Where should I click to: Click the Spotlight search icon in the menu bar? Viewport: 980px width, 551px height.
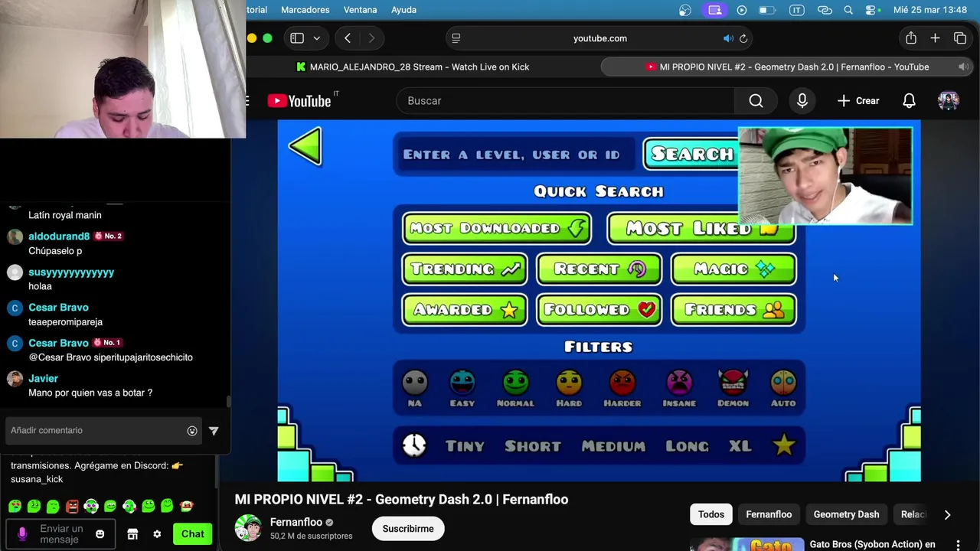click(x=848, y=10)
